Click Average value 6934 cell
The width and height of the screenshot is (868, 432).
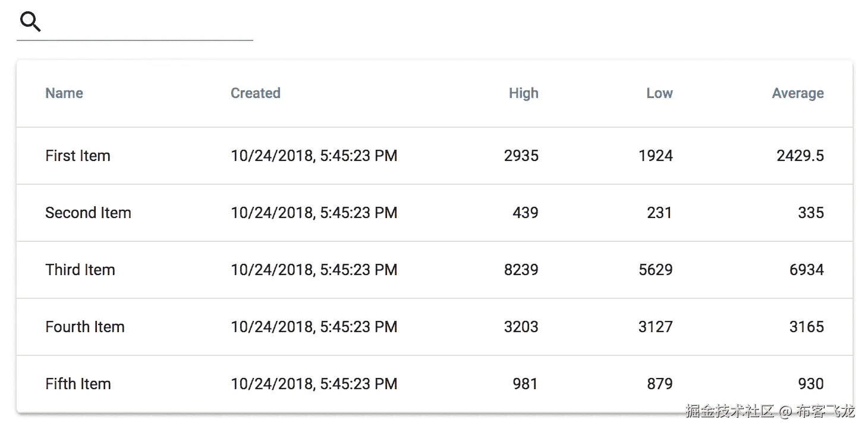(x=806, y=270)
